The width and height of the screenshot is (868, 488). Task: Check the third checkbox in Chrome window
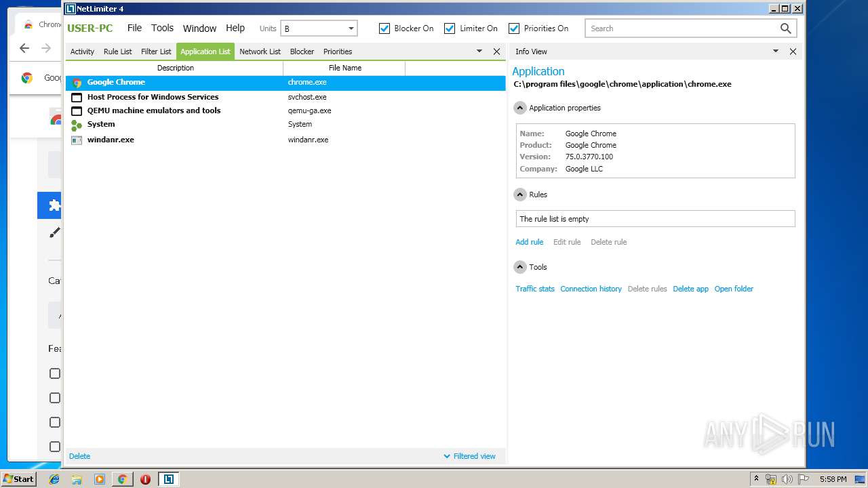55,422
